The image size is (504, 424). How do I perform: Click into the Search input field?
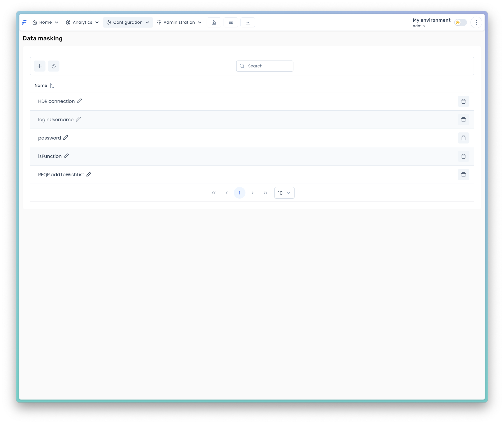268,66
